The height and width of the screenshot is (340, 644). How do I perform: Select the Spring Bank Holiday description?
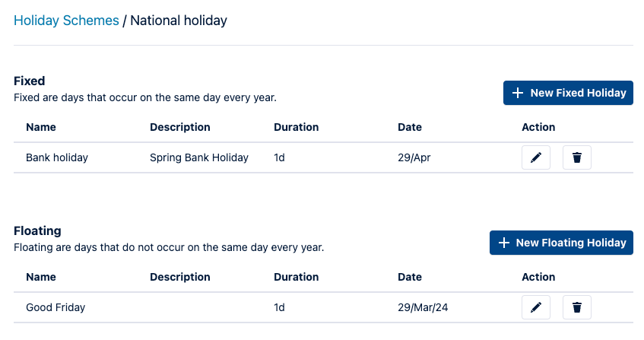(199, 157)
